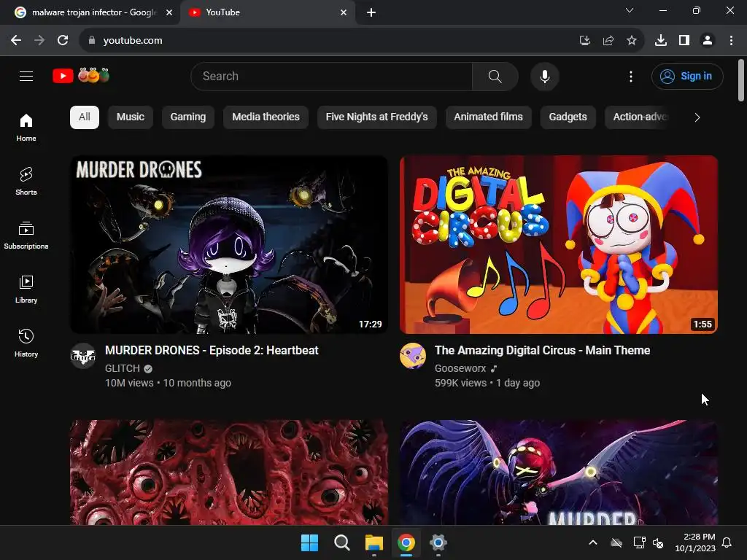Switch to malware trojan infector Google tab
The image size is (747, 560).
90,12
